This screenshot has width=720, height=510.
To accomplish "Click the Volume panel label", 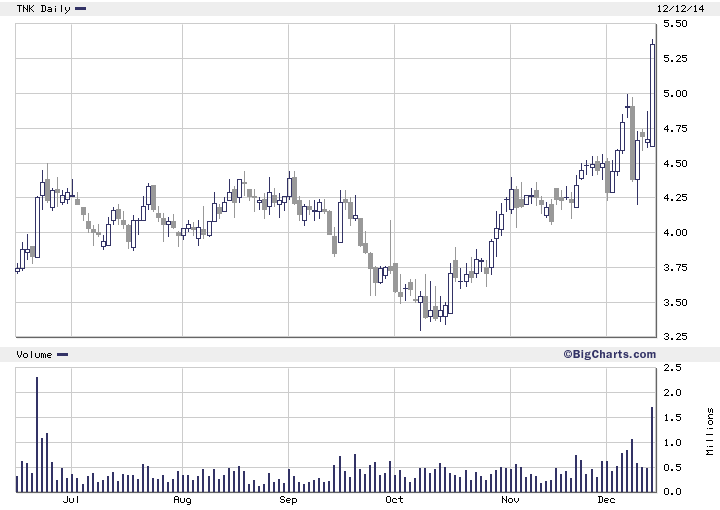I will [34, 354].
